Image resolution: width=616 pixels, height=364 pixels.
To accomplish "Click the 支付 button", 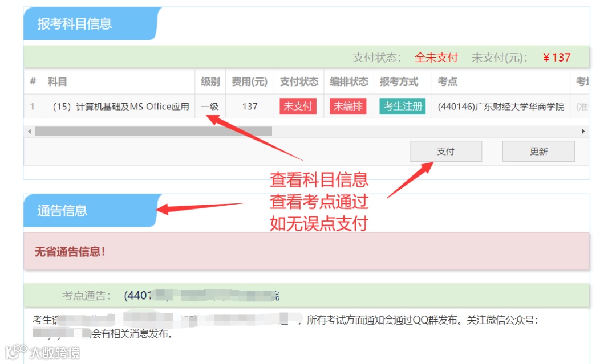I will (x=445, y=152).
